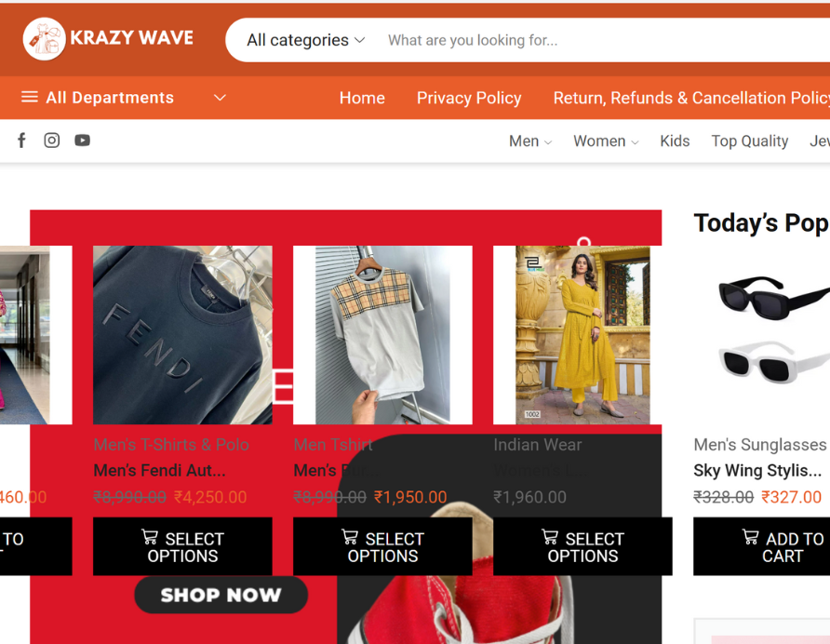Open the Men submenu

coord(530,141)
